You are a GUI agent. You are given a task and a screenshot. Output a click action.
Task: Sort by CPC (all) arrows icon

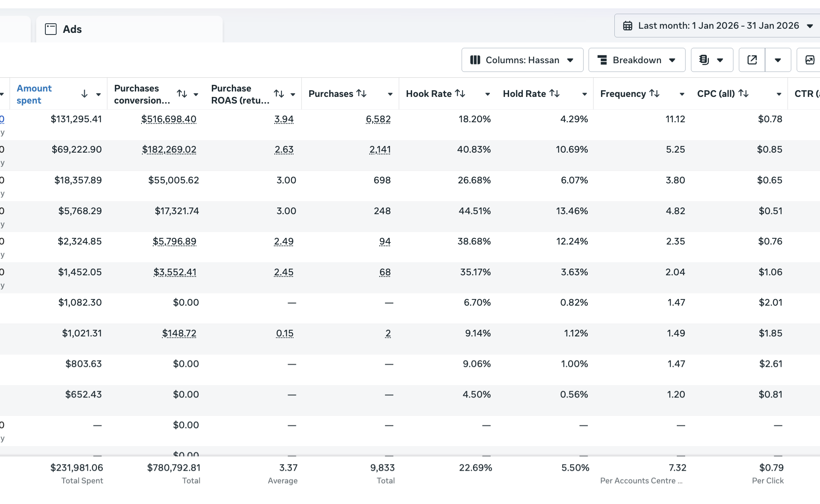(x=744, y=94)
